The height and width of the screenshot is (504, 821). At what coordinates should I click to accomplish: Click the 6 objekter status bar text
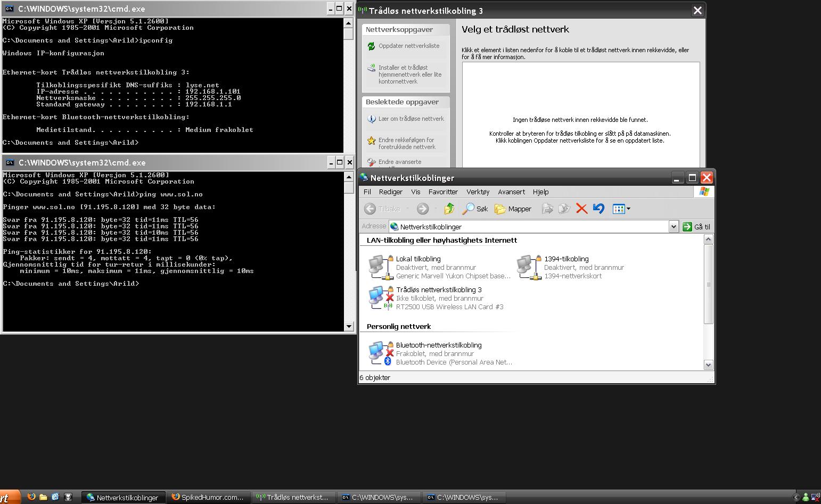click(x=375, y=377)
